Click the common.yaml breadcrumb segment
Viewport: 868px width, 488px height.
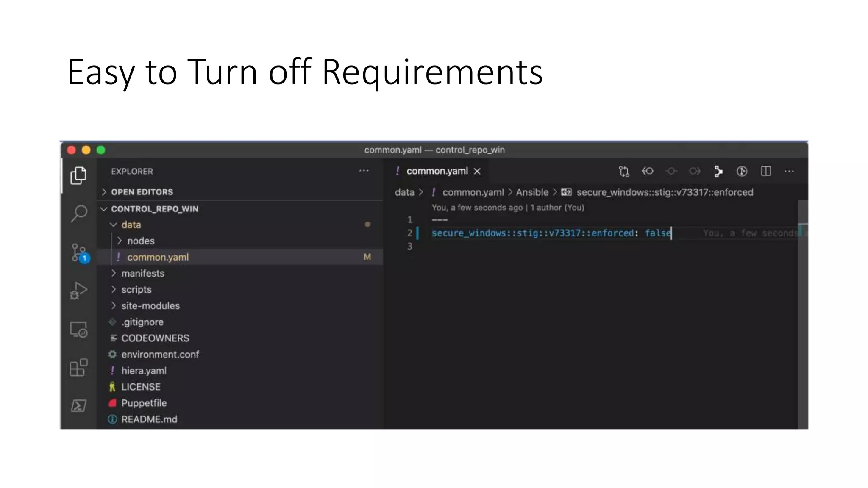click(473, 192)
